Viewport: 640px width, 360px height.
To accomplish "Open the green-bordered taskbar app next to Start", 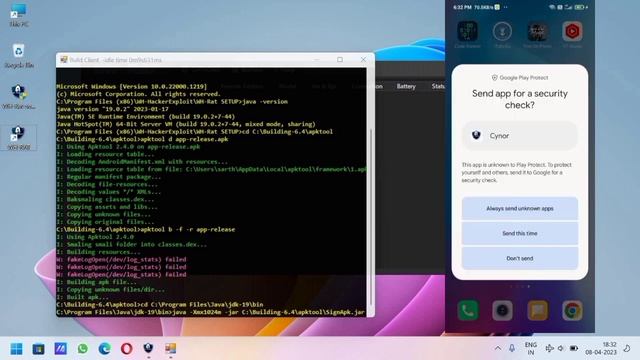I will click(x=38, y=349).
